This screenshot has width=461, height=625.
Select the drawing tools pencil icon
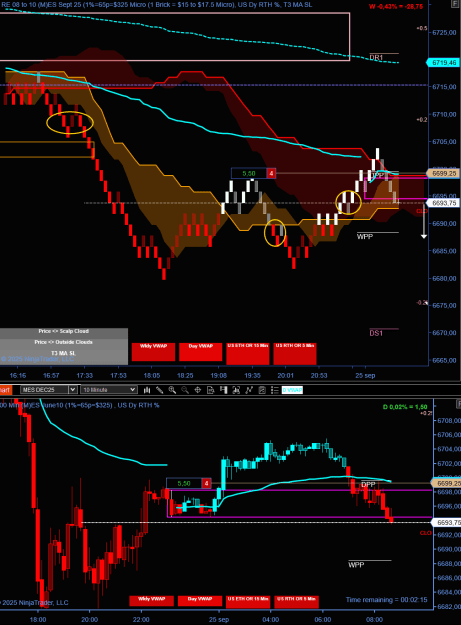159,390
